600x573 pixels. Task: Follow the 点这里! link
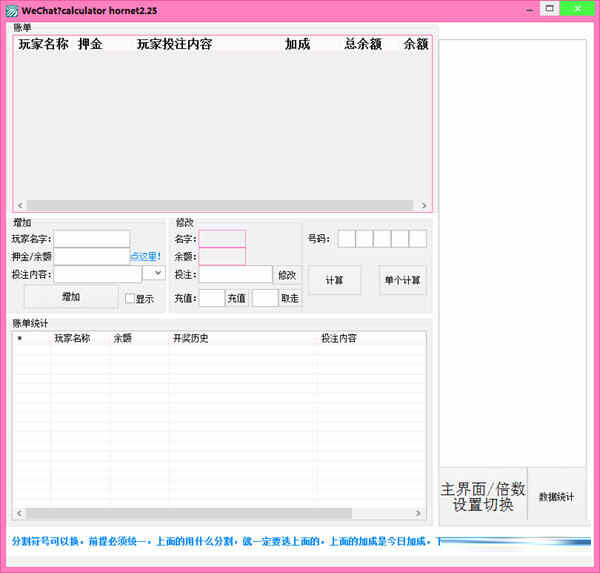[x=145, y=256]
